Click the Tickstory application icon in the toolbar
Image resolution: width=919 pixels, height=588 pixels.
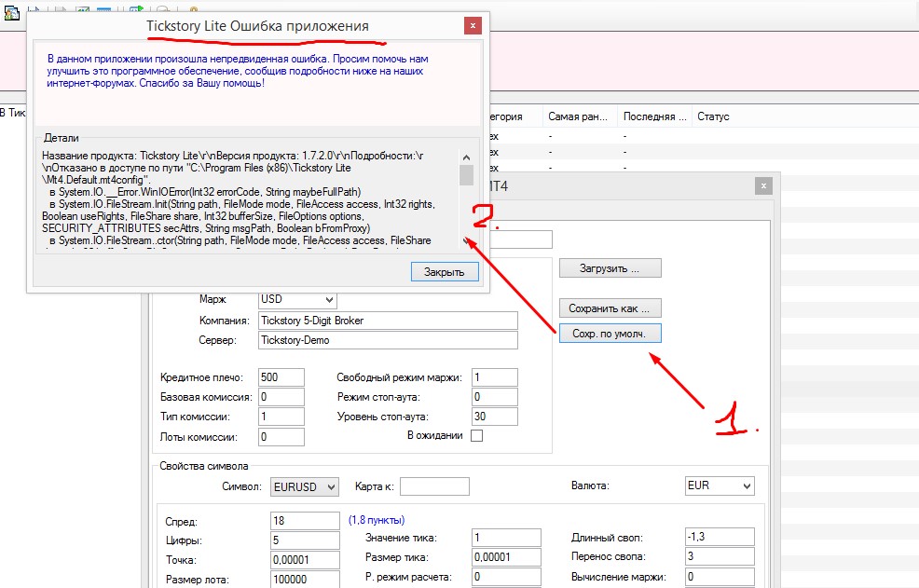[x=11, y=12]
